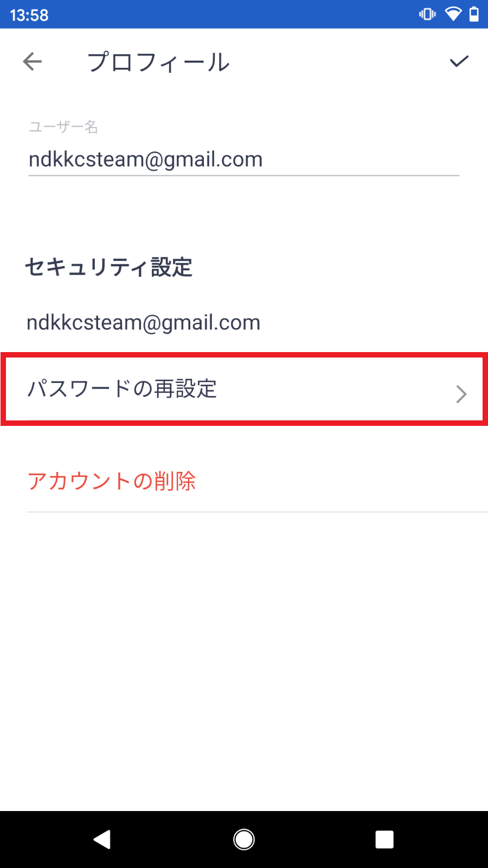Tap the back arrow beside プロフィール
Image resolution: width=488 pixels, height=868 pixels.
33,62
